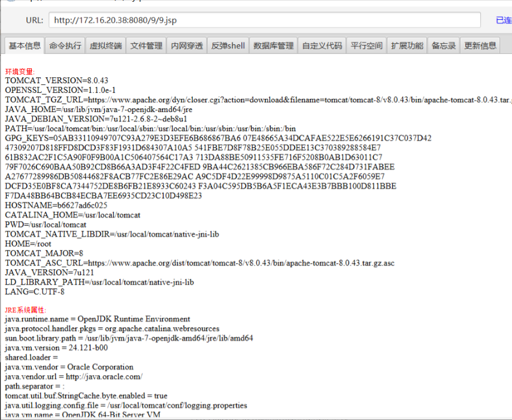512x420 pixels.
Task: Select the sun.boot.library.path line
Action: 129,338
